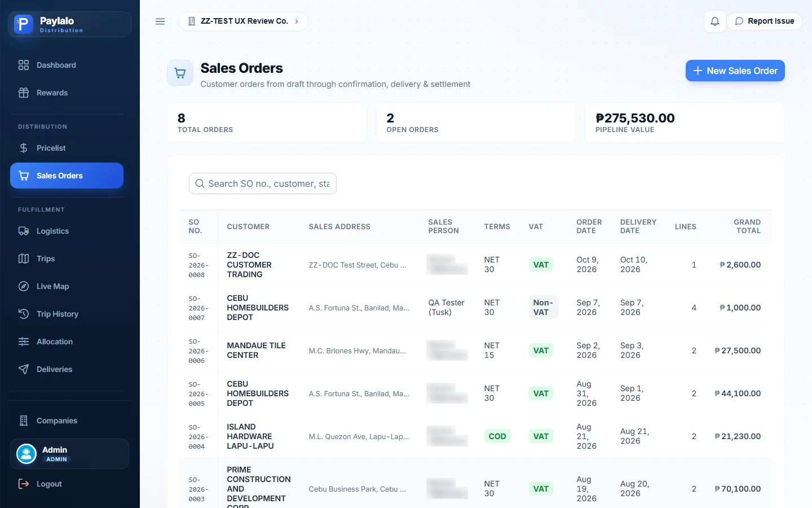Go to Sales Orders in sidebar
Screen dimensions: 812x508
[67, 176]
